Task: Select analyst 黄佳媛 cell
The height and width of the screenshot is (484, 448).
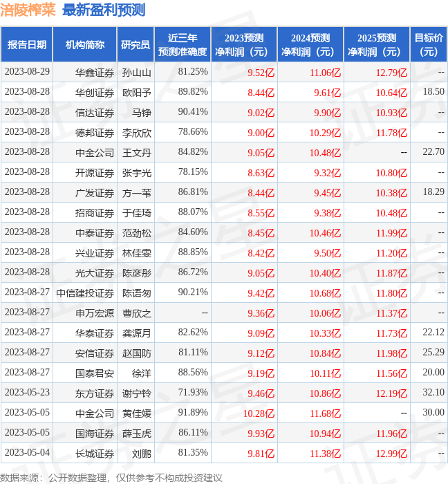Action: click(x=136, y=413)
